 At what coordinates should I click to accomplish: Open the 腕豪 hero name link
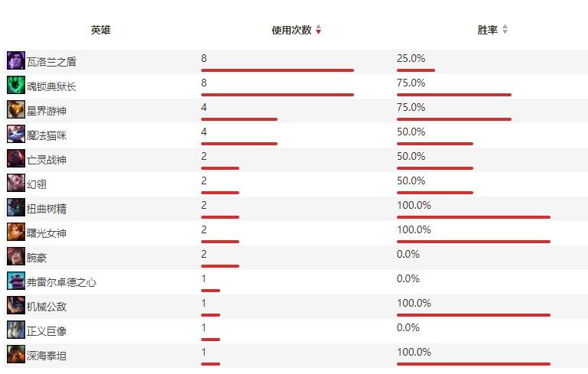(x=37, y=258)
